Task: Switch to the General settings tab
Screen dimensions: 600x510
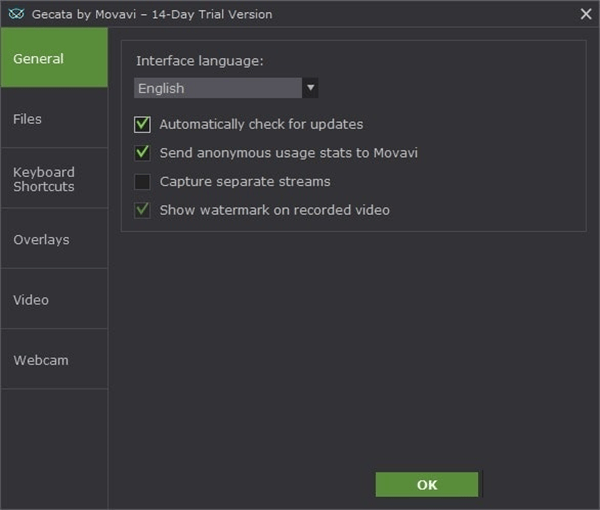Action: [x=54, y=58]
